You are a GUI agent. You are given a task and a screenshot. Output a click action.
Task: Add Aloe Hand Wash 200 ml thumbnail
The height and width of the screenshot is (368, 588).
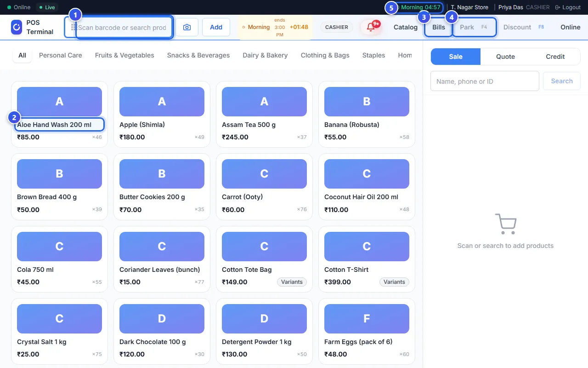59,102
